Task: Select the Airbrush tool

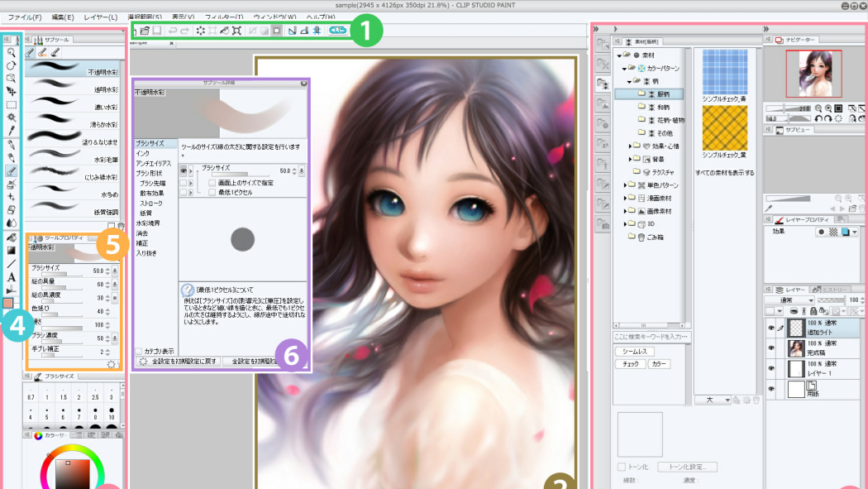Action: (x=11, y=185)
